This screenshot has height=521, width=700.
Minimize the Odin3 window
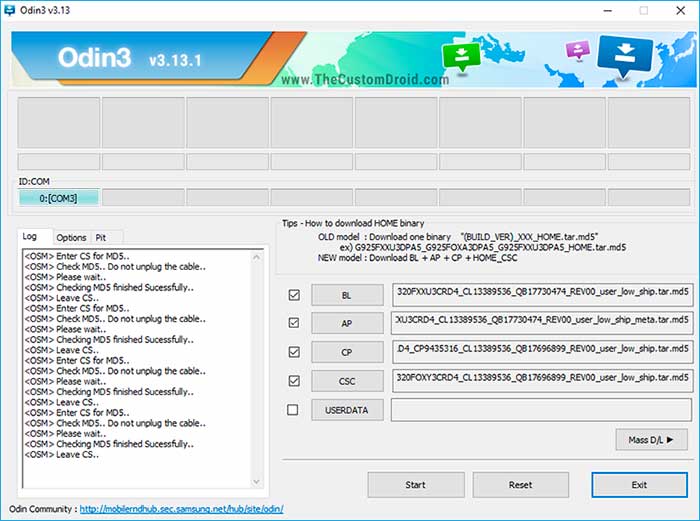[608, 10]
